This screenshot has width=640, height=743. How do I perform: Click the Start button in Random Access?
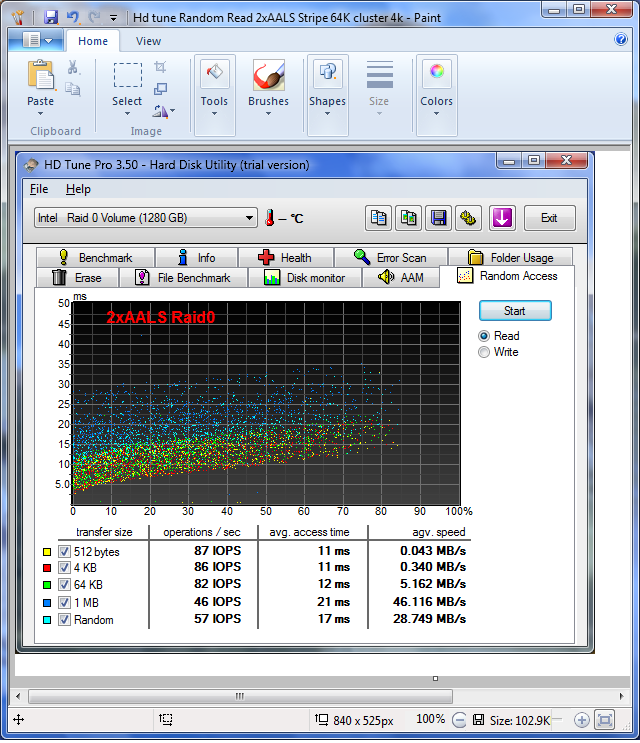pyautogui.click(x=515, y=311)
